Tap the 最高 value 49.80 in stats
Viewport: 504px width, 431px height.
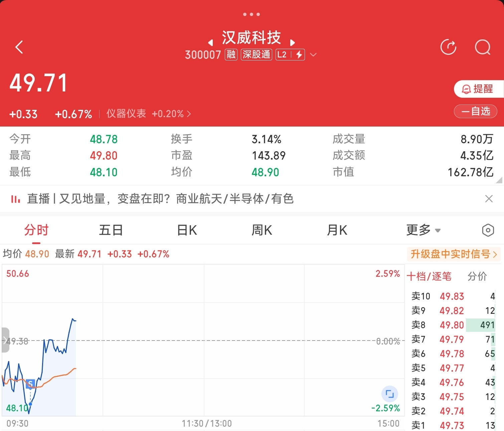(x=104, y=156)
